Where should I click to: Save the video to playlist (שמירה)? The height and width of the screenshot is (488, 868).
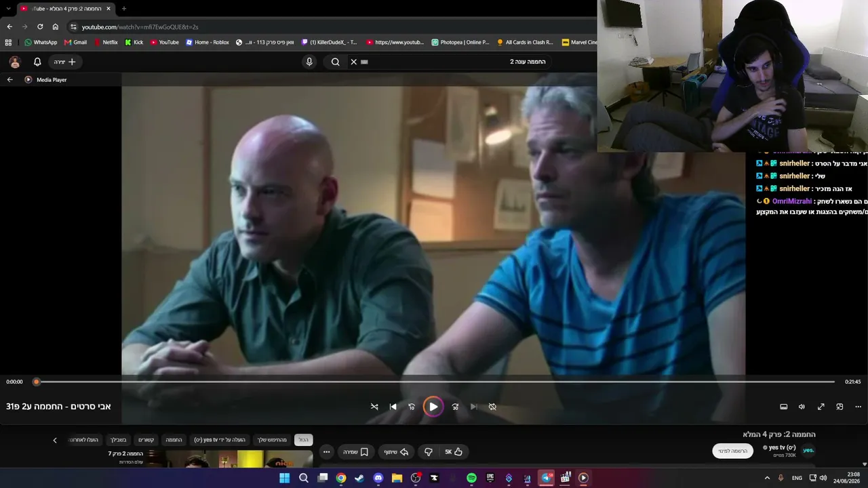356,452
